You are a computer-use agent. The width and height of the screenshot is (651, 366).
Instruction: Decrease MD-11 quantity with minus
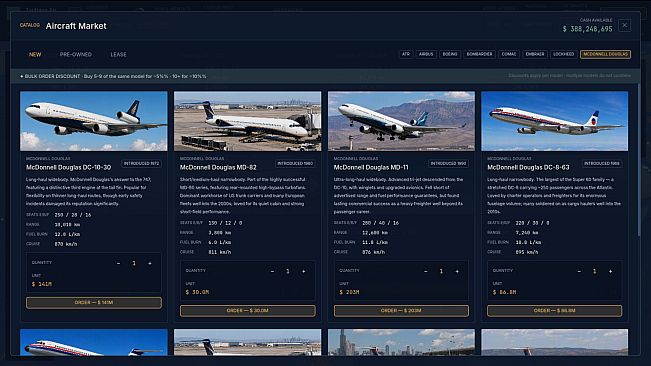[x=426, y=271]
